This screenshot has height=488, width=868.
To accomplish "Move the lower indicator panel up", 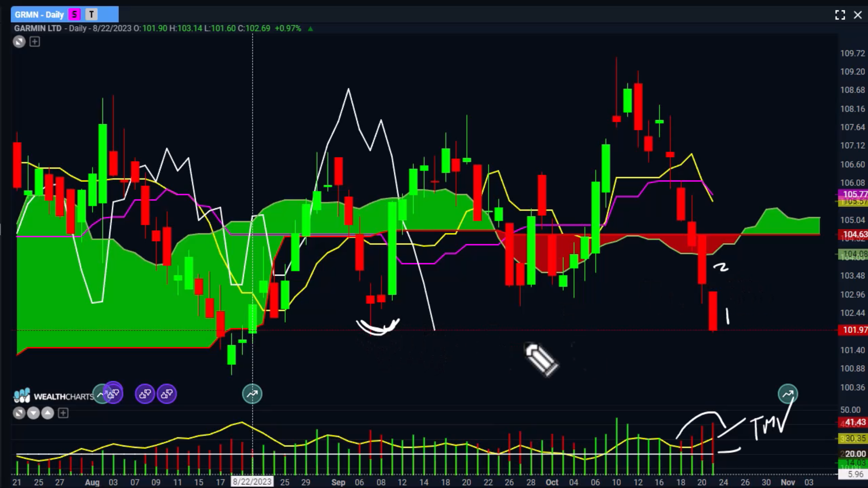I will (x=47, y=413).
